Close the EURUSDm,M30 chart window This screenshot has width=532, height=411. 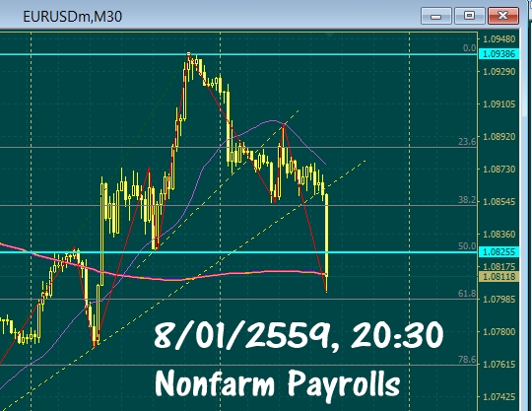[503, 16]
